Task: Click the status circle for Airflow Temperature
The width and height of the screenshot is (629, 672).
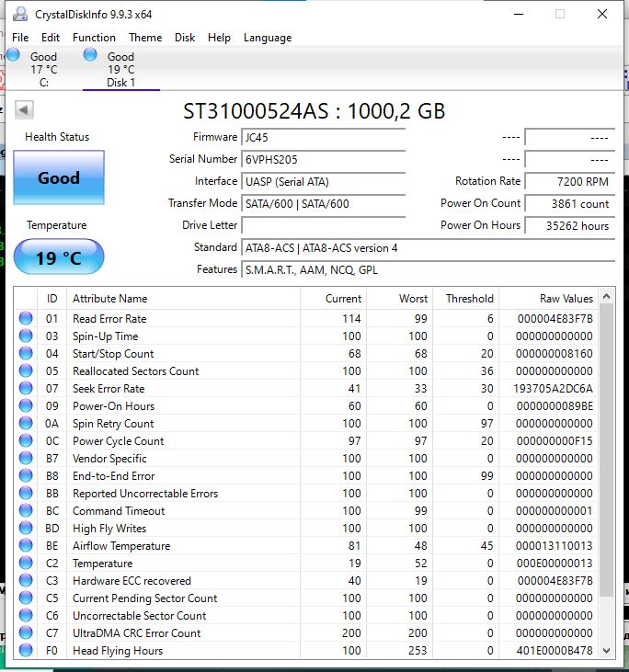Action: tap(26, 545)
